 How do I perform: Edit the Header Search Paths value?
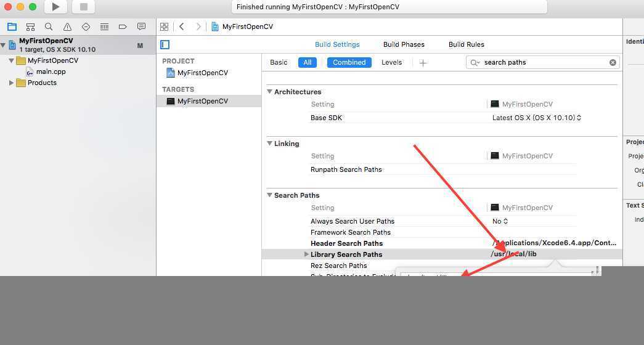click(x=554, y=243)
